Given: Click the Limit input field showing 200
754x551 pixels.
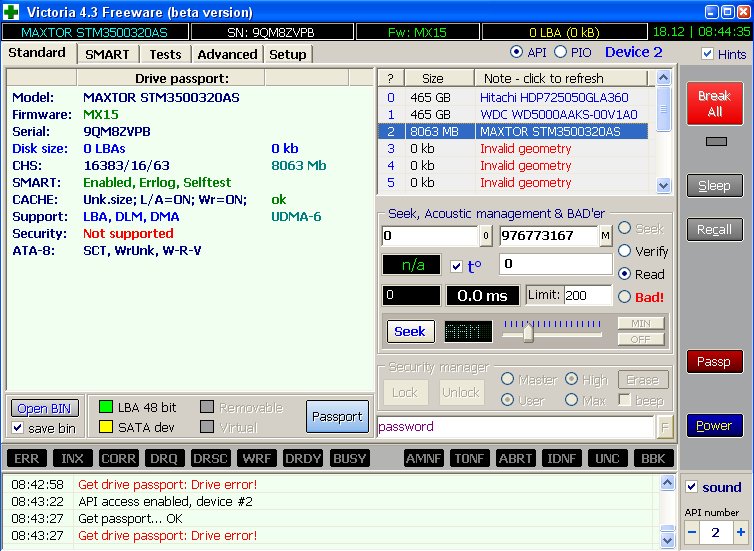Looking at the screenshot, I should [587, 295].
